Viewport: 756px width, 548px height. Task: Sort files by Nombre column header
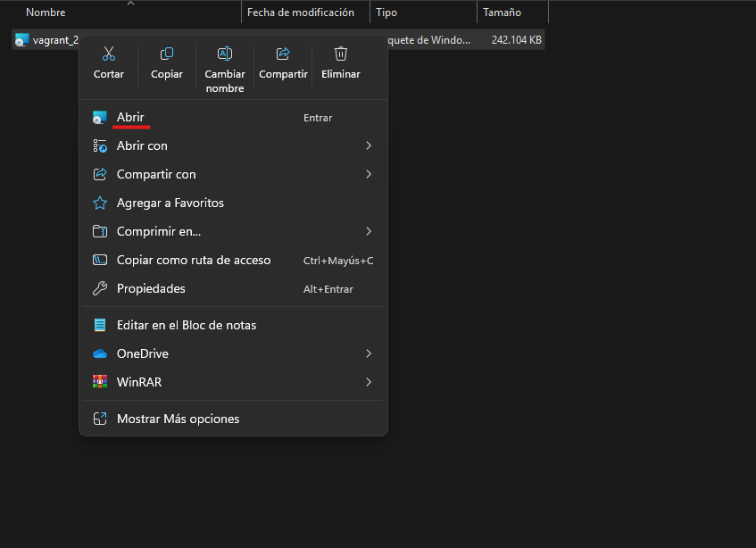46,12
